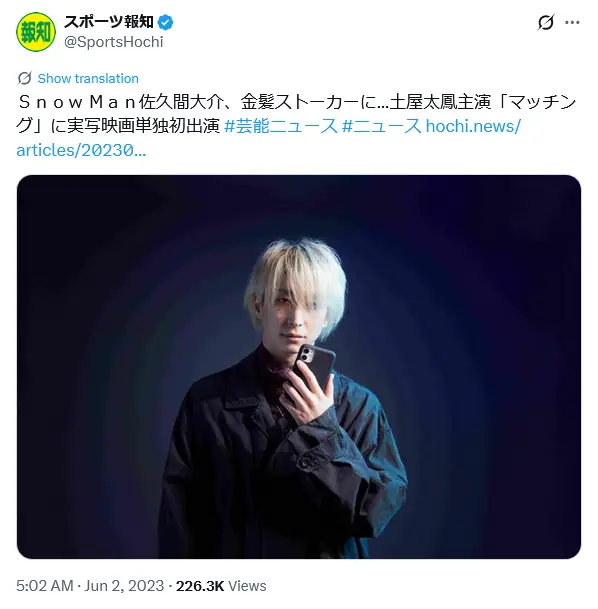Viewport: 598px width, 609px height.
Task: Click the smartphone shown in the photo
Action: coord(314,368)
